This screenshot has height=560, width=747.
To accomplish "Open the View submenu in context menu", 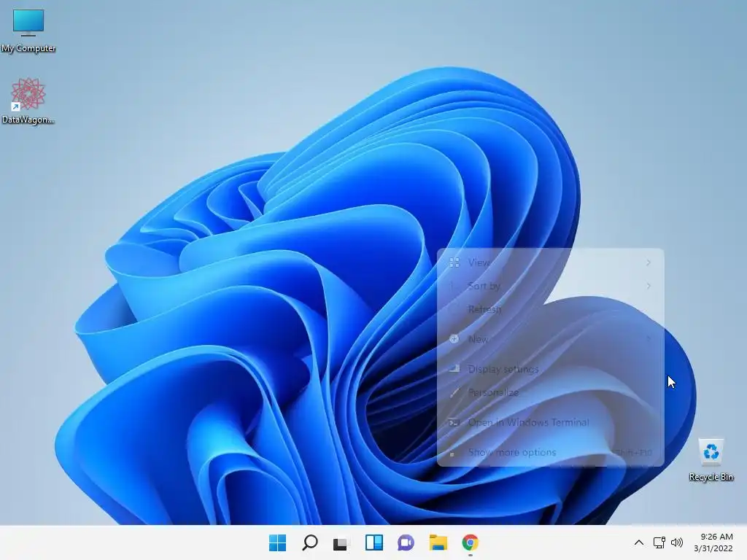I will [550, 262].
